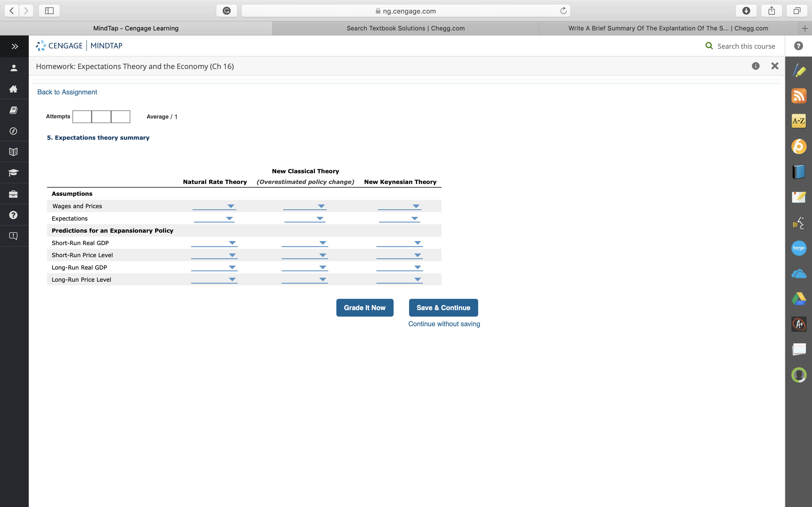Click the Save & Continue button
Viewport: 812px width, 507px height.
443,308
